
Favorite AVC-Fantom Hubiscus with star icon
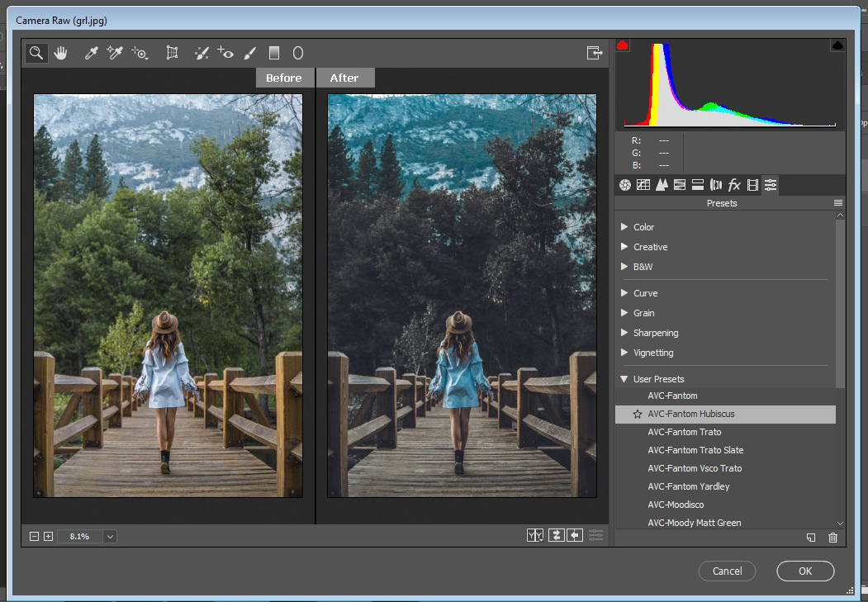pyautogui.click(x=637, y=414)
